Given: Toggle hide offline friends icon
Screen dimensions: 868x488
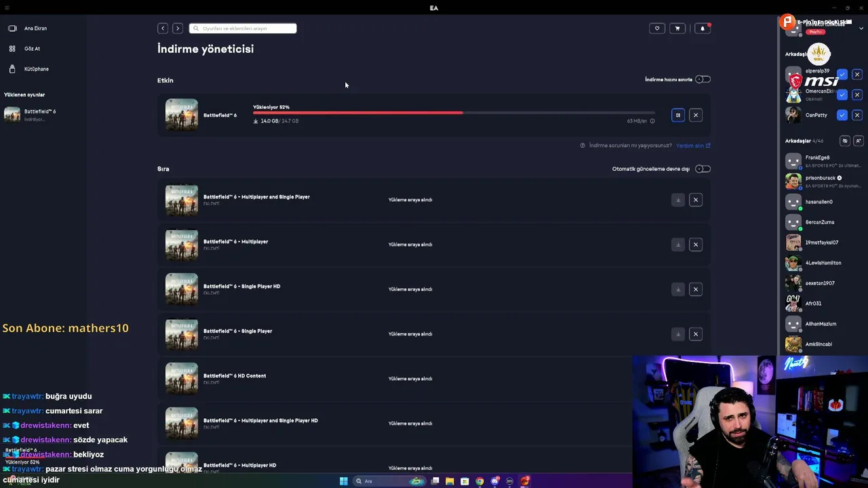Looking at the screenshot, I should tap(845, 141).
